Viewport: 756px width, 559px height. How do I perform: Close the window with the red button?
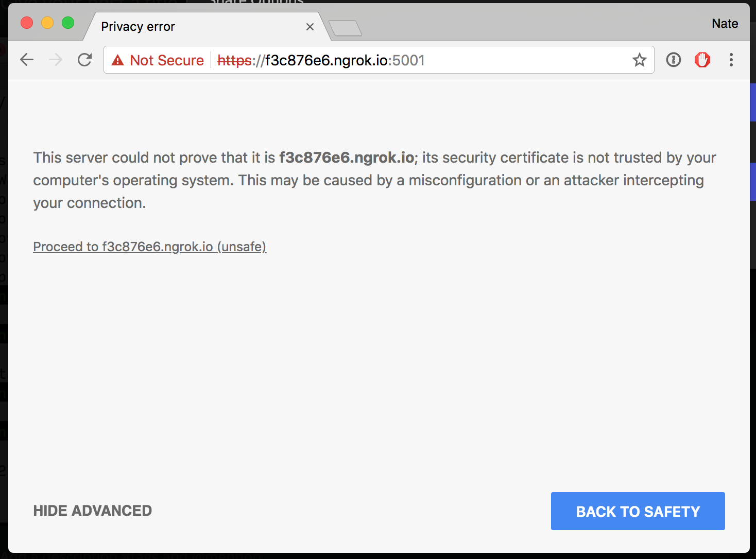[x=27, y=23]
